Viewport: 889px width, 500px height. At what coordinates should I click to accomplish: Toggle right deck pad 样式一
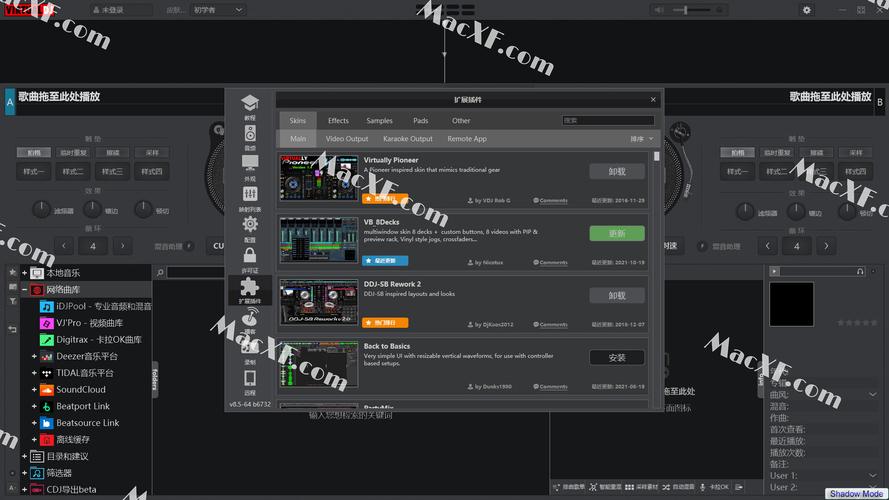(x=737, y=171)
